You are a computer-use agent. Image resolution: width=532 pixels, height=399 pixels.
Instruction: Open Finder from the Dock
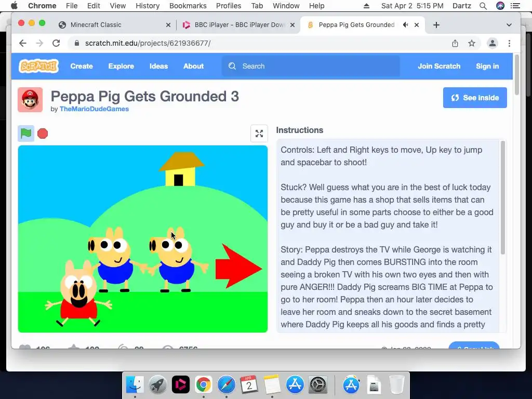tap(135, 385)
